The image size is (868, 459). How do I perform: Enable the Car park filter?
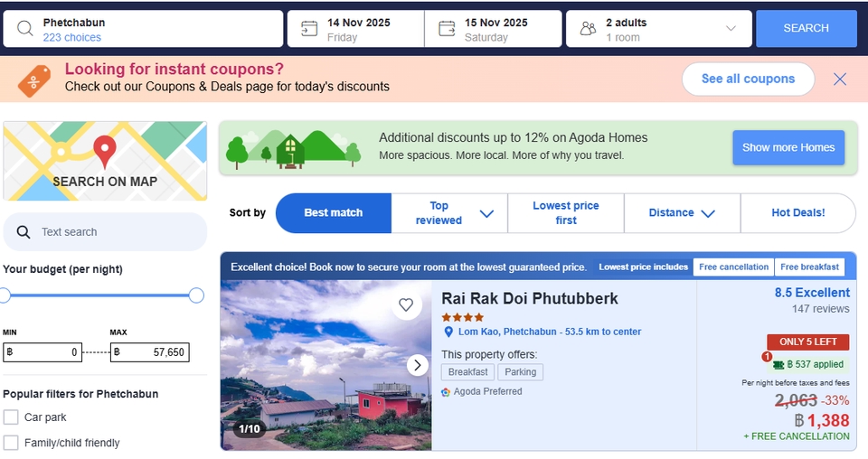coord(11,417)
